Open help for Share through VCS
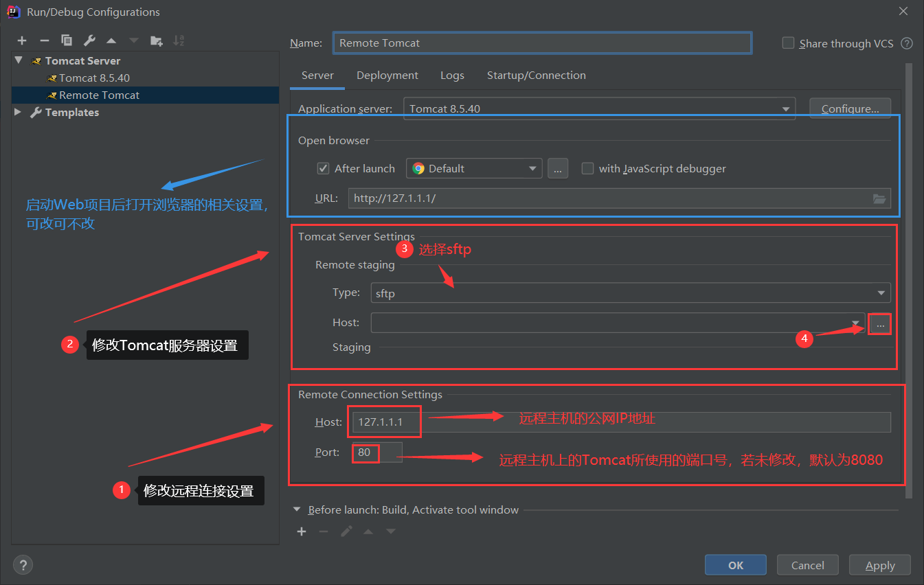The width and height of the screenshot is (924, 585). pos(907,43)
